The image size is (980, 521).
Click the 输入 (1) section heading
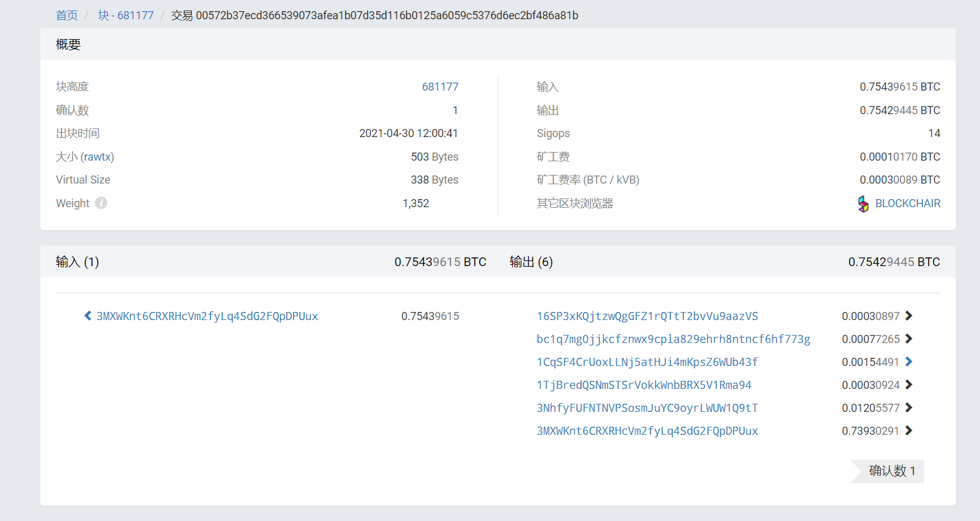78,262
